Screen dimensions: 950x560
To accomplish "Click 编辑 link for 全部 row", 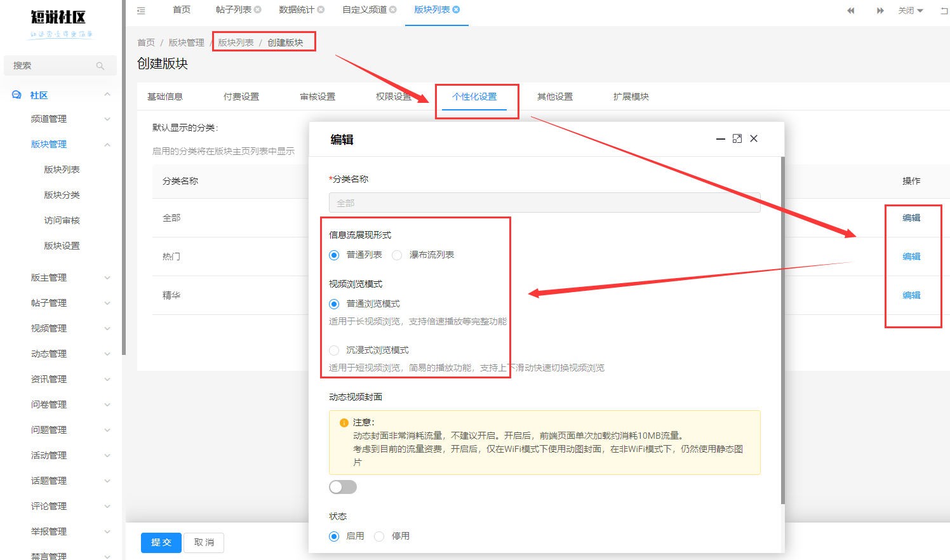I will (x=911, y=218).
